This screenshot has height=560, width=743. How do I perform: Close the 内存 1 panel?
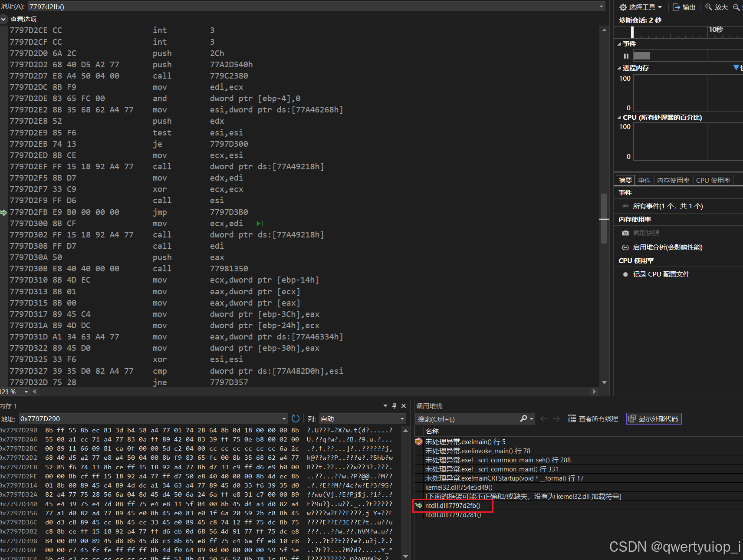coord(404,405)
